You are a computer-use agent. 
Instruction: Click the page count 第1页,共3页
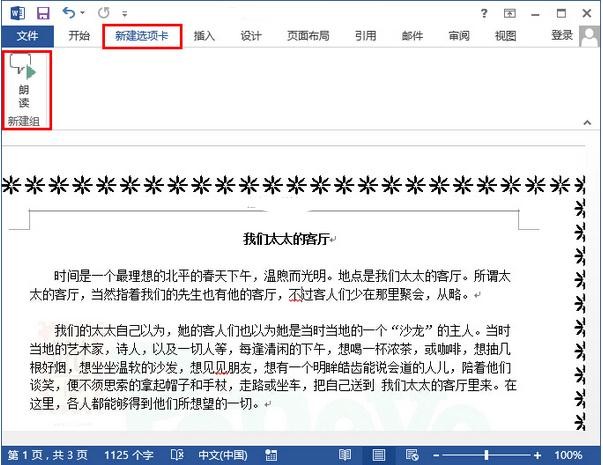point(48,455)
